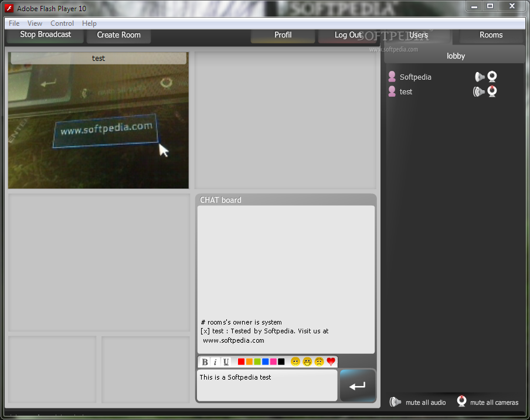Screen dimensions: 530x420
Task: Insert the big grin emoticon
Action: tap(307, 362)
